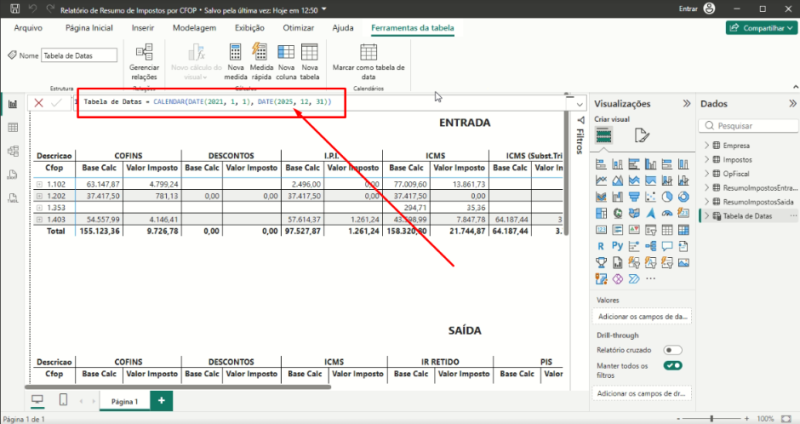Insert a pie chart visual
Viewport: 800px width, 424px height.
pos(667,197)
